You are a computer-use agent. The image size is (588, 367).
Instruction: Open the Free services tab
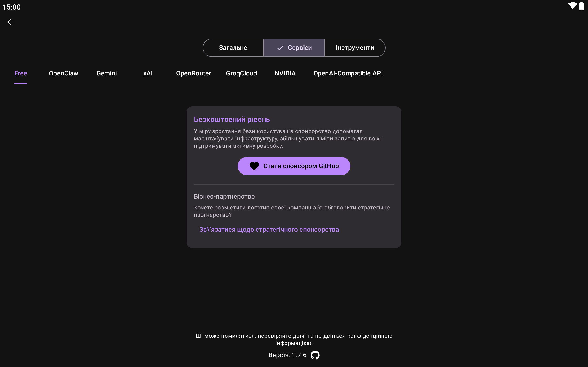(21, 73)
